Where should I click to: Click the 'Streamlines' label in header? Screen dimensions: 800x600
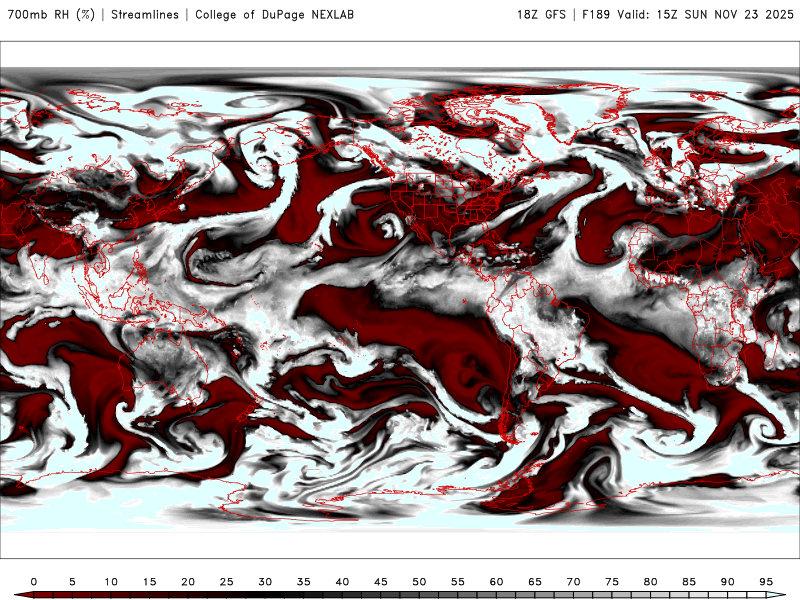[145, 15]
